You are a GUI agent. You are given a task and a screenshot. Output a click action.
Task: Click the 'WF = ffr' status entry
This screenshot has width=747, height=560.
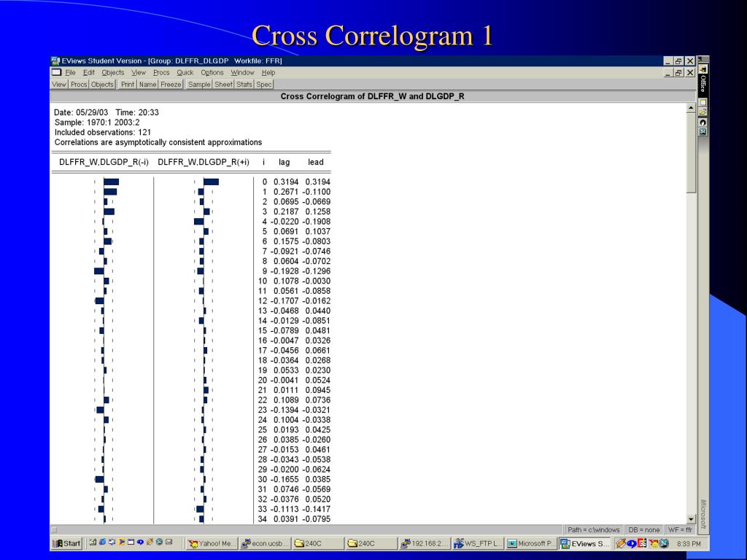tap(681, 529)
